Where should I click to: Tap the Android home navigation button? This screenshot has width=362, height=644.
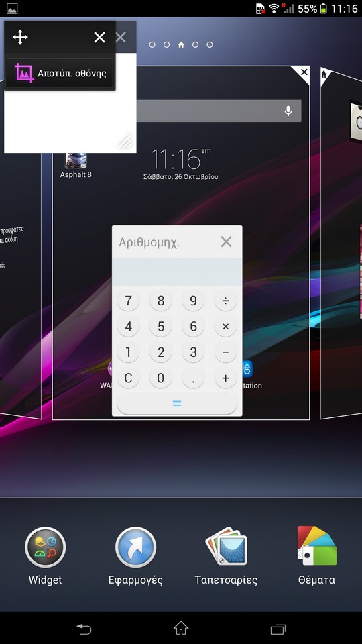pos(181,628)
